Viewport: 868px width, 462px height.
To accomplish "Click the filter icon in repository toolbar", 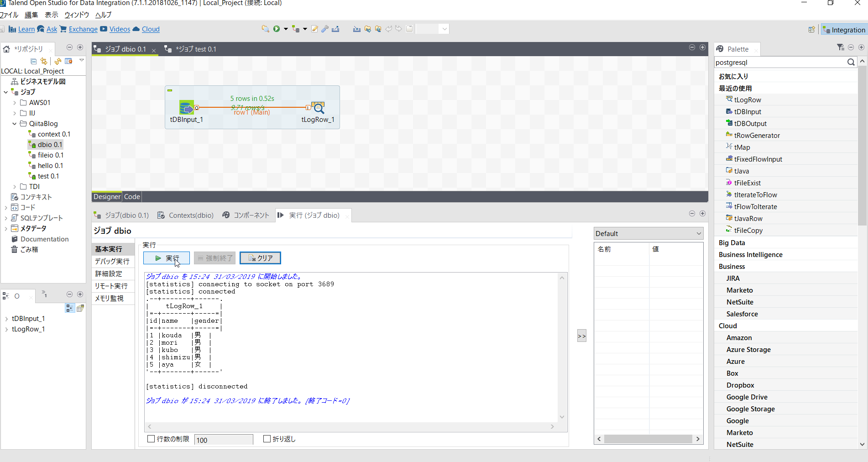I will [x=68, y=61].
